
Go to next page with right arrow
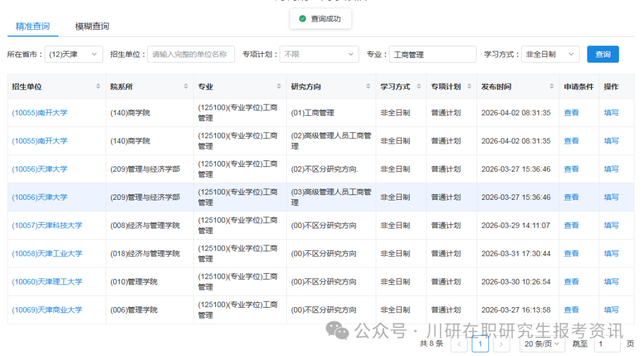(x=501, y=344)
